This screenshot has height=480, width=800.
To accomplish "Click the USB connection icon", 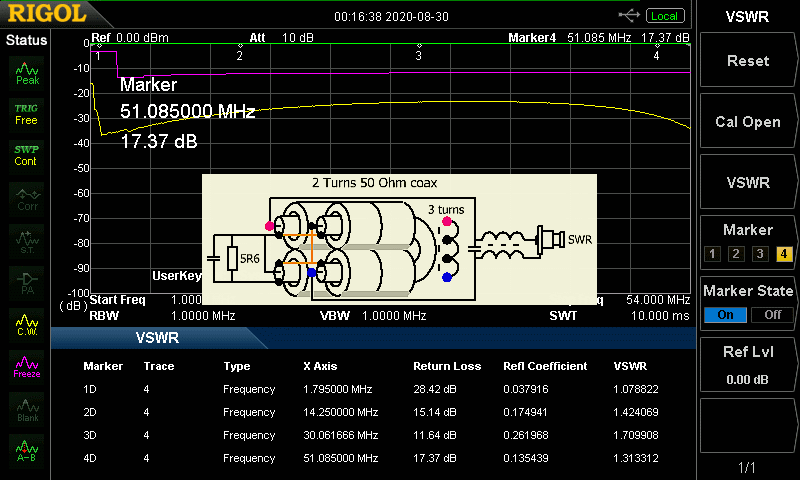I will (630, 16).
